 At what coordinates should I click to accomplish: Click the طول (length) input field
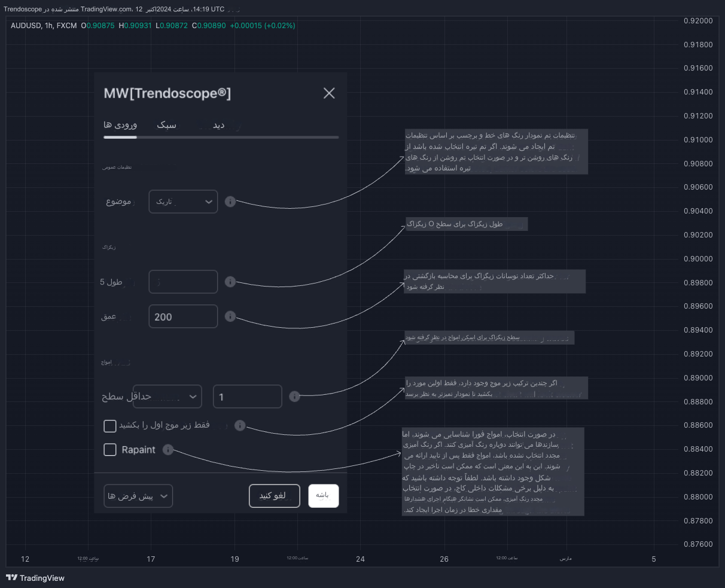[183, 282]
